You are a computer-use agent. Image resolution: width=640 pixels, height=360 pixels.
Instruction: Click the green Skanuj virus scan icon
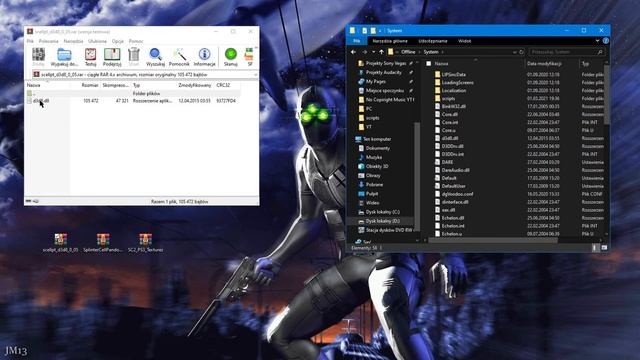(231, 57)
